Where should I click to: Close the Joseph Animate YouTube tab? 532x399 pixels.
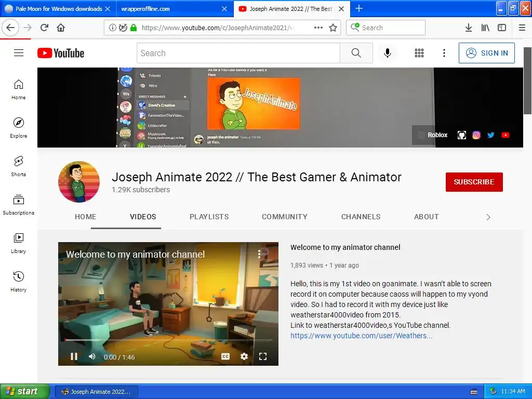341,9
